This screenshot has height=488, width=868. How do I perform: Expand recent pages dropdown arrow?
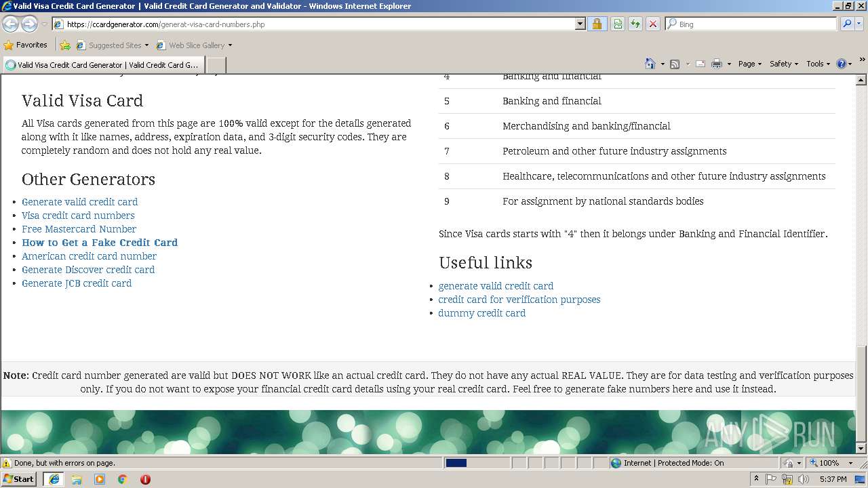[44, 24]
